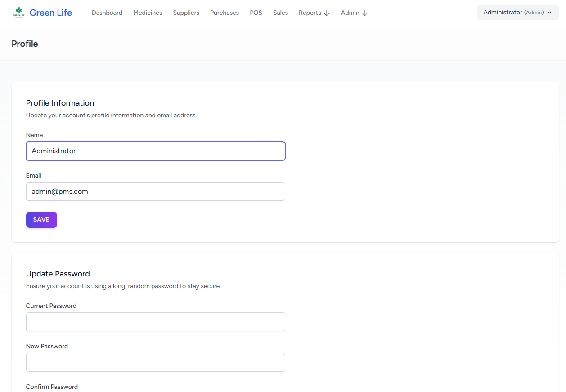Image resolution: width=566 pixels, height=392 pixels.
Task: Click inside the Name input field
Action: (155, 151)
